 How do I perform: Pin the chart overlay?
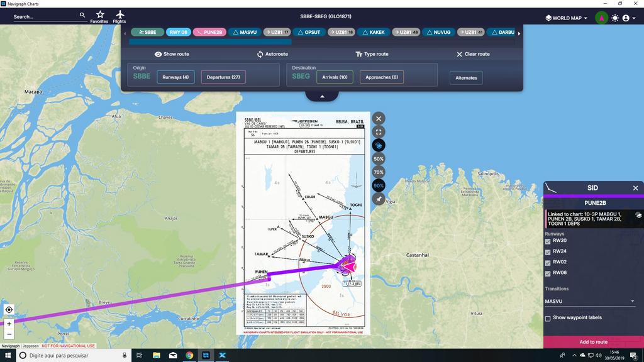tap(379, 199)
